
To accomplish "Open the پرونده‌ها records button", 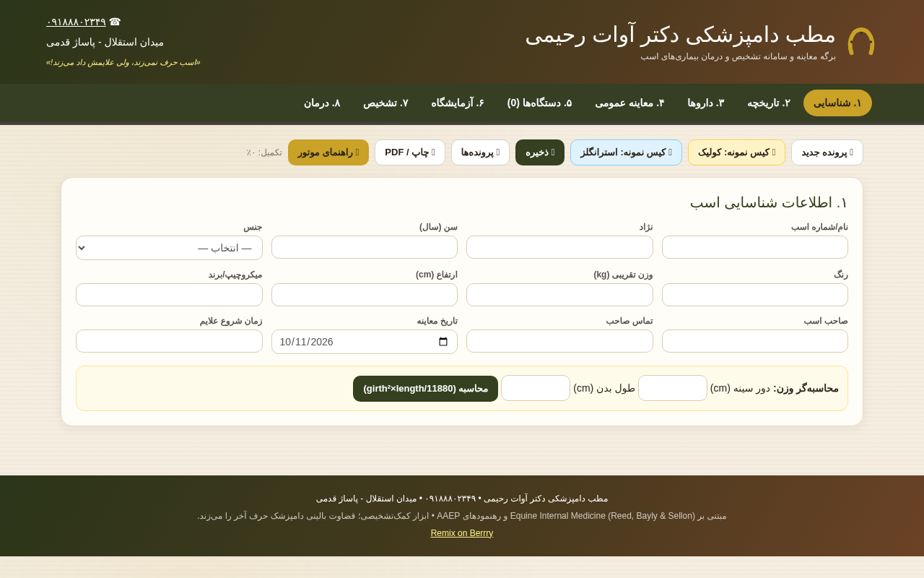I will pyautogui.click(x=480, y=152).
